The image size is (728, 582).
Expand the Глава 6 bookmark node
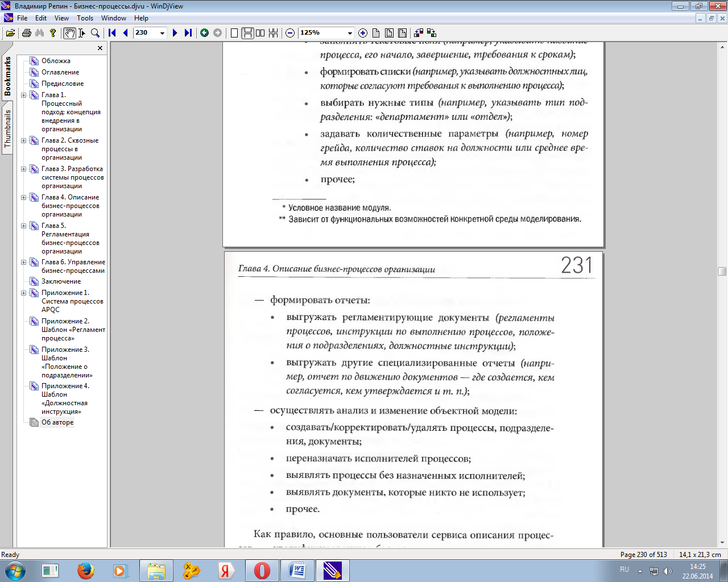[x=24, y=262]
